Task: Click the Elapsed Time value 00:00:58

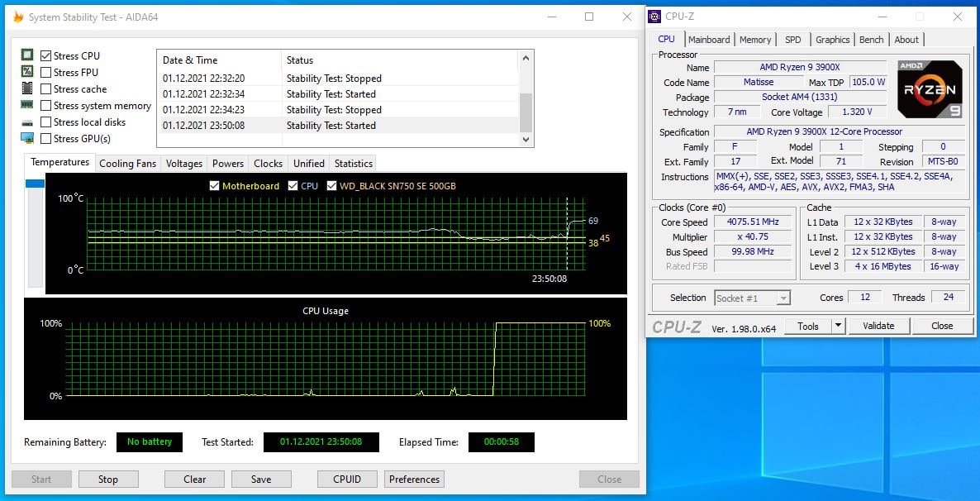Action: coord(502,441)
